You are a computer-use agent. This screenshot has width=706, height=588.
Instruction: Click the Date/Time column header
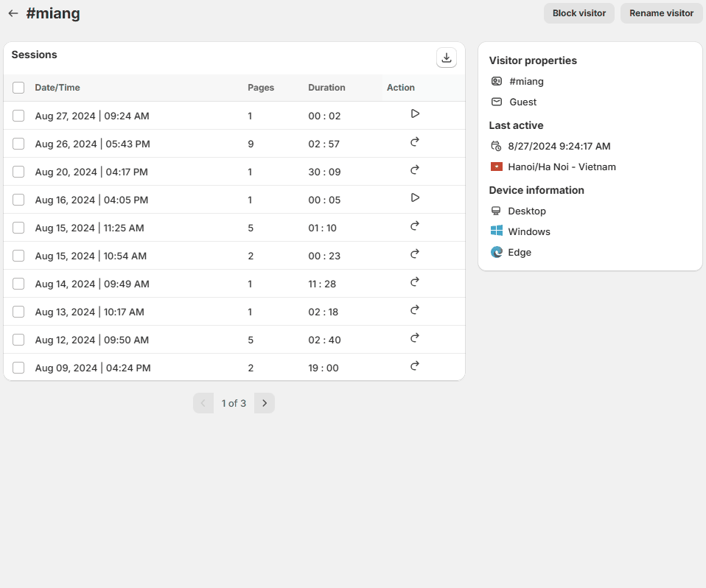pos(57,88)
